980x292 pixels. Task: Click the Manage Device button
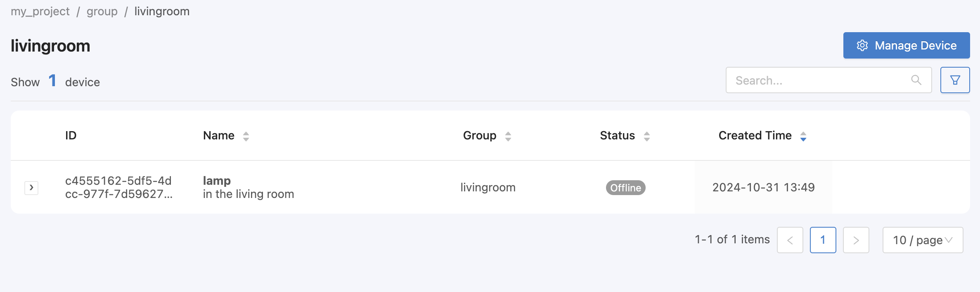pos(907,45)
